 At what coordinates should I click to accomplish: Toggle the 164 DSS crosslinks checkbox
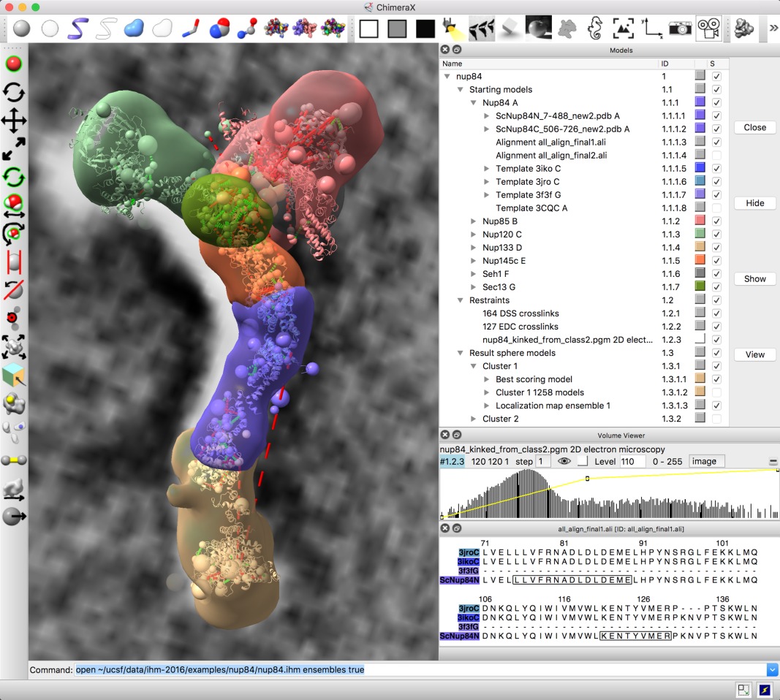(716, 313)
